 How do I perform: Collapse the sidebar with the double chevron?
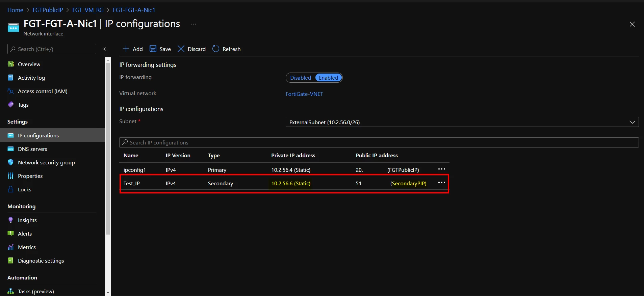pos(104,49)
